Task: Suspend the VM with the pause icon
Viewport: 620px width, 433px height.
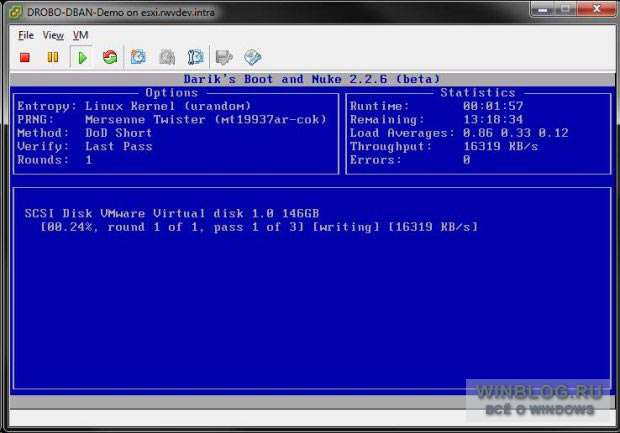Action: [53, 57]
